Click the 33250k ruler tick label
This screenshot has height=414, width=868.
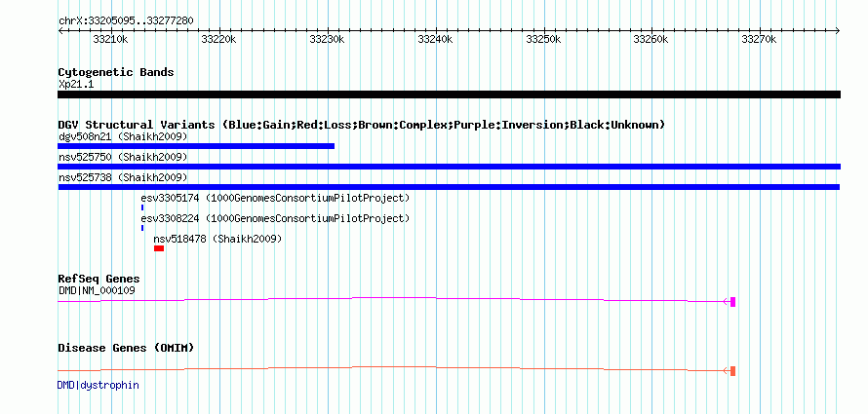pos(543,39)
